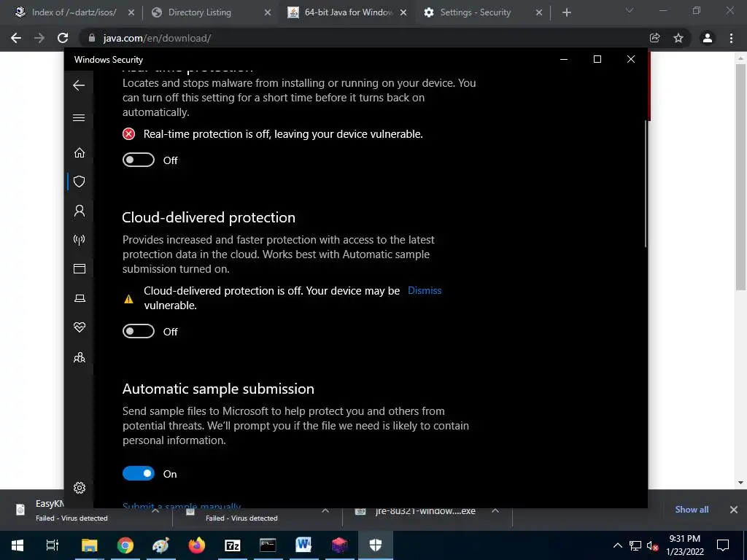
Task: Open jre-8u321-window....exe download
Action: click(425, 511)
